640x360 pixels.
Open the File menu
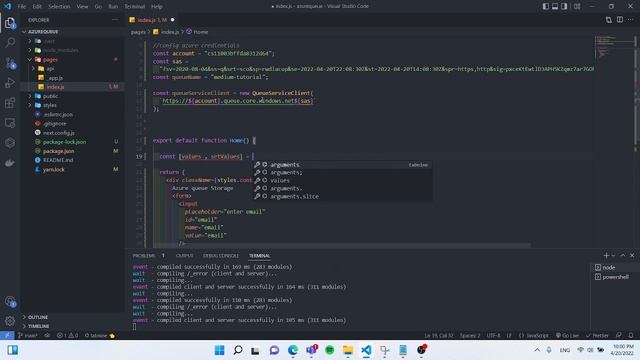click(22, 7)
